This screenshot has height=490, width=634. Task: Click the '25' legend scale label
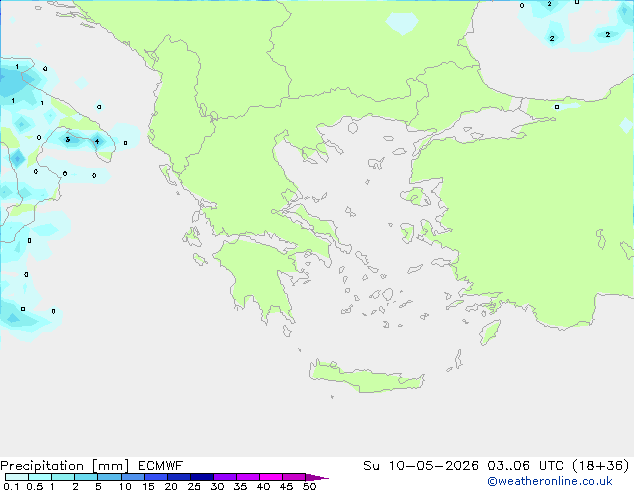(x=194, y=486)
